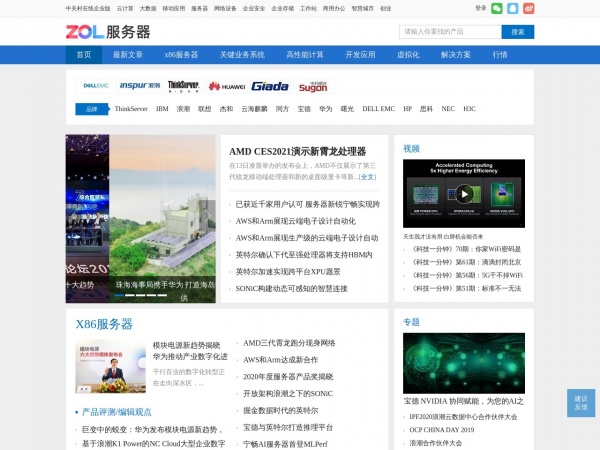Click 智慧城市 in the top bar
The height and width of the screenshot is (450, 600).
click(x=362, y=8)
